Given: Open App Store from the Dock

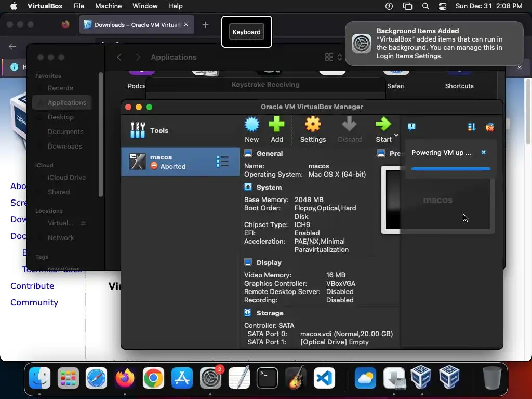Looking at the screenshot, I should (x=182, y=378).
